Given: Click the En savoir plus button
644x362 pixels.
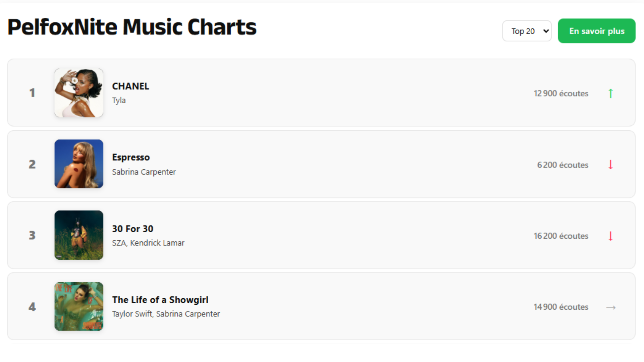Looking at the screenshot, I should [596, 31].
